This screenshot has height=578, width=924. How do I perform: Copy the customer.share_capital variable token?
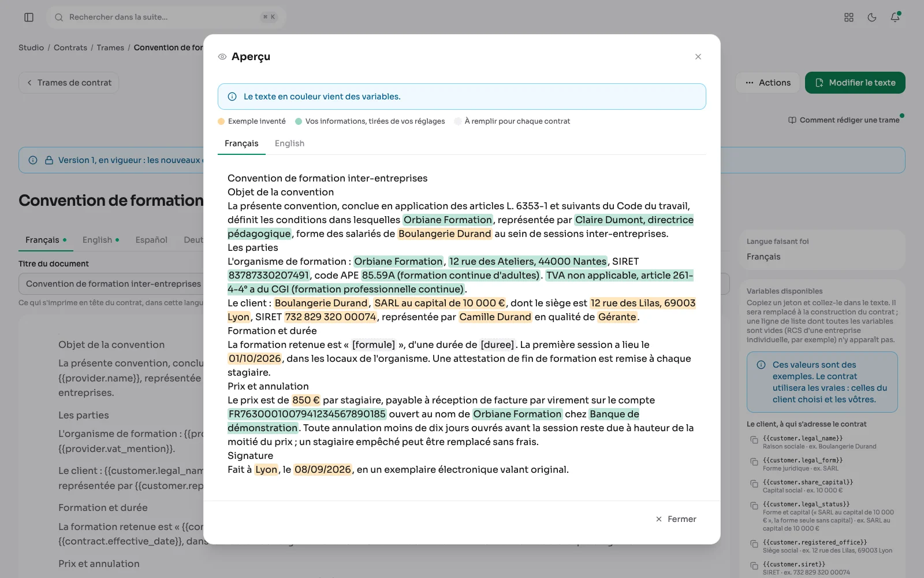(754, 484)
